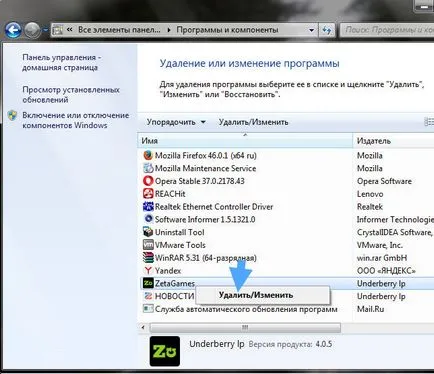The width and height of the screenshot is (434, 374).
Task: Click publisher cell "VMware, Inc."
Action: [x=380, y=245]
